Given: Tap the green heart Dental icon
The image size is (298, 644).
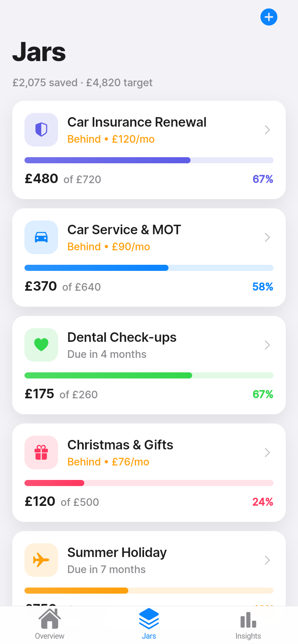Looking at the screenshot, I should point(41,345).
